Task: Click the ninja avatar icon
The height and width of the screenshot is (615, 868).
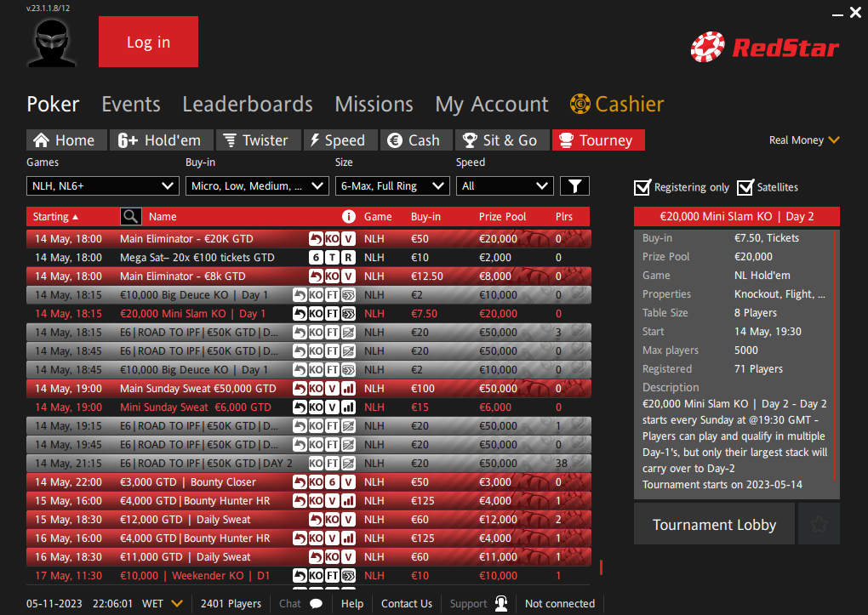Action: click(x=51, y=43)
